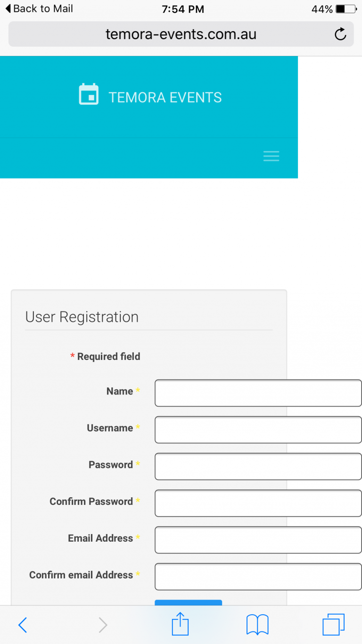Return to Mail via Back to Mail
This screenshot has height=644, width=362.
coord(39,8)
